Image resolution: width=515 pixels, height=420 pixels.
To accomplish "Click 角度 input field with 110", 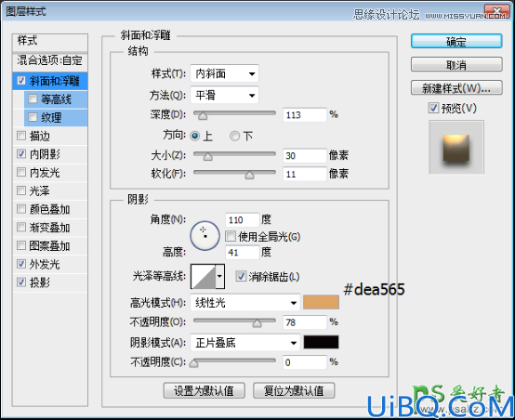I will 243,219.
